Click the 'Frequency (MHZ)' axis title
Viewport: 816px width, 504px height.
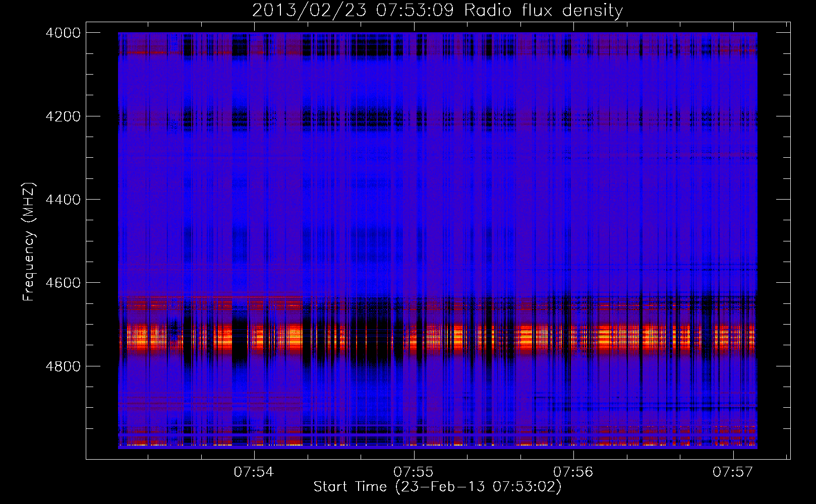[x=29, y=242]
